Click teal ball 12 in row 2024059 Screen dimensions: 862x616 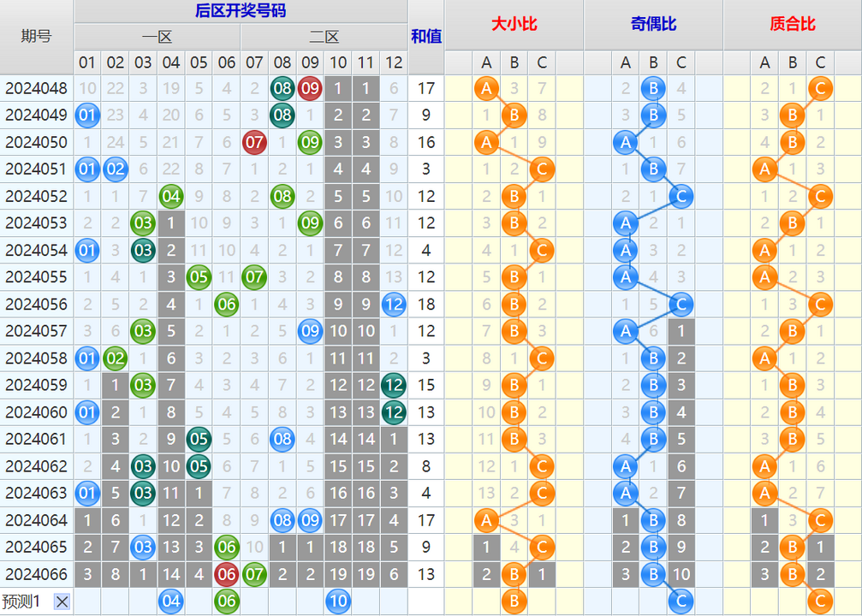tap(394, 385)
